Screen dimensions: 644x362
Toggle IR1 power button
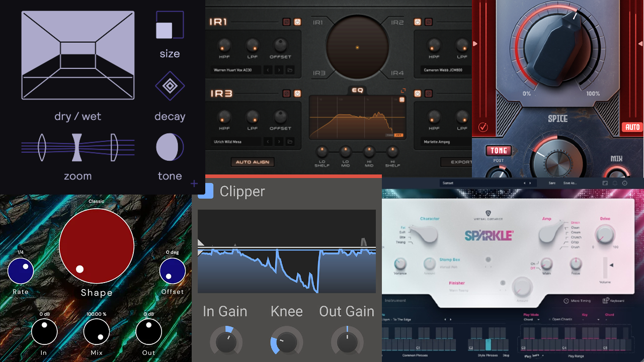297,22
